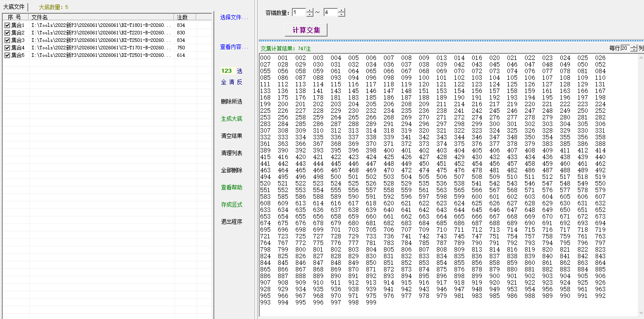Image resolution: width=644 pixels, height=319 pixels.
Task: Toggle the 集合5 checkbox off
Action: coord(7,55)
